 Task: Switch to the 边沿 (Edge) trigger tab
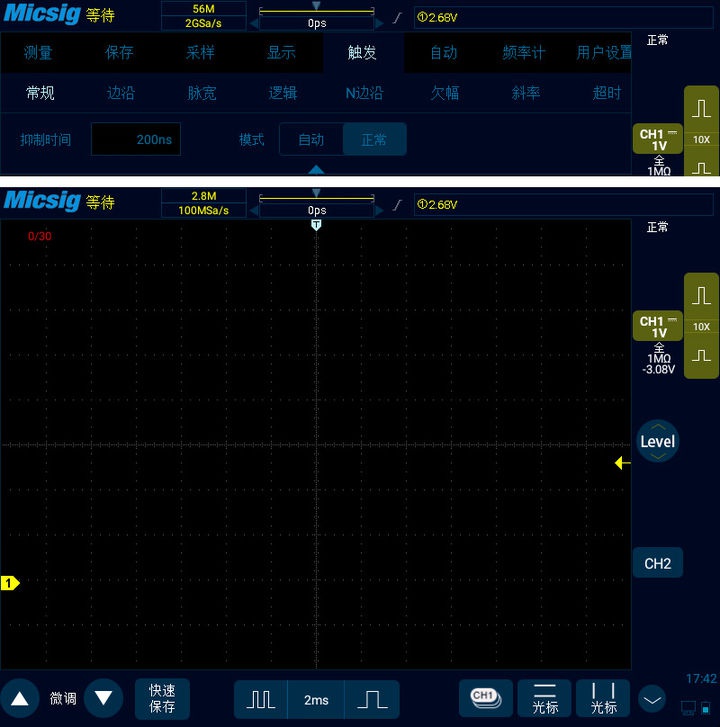(120, 93)
